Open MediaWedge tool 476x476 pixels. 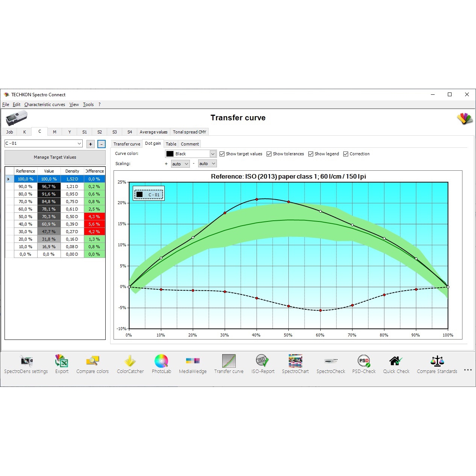pos(193,364)
